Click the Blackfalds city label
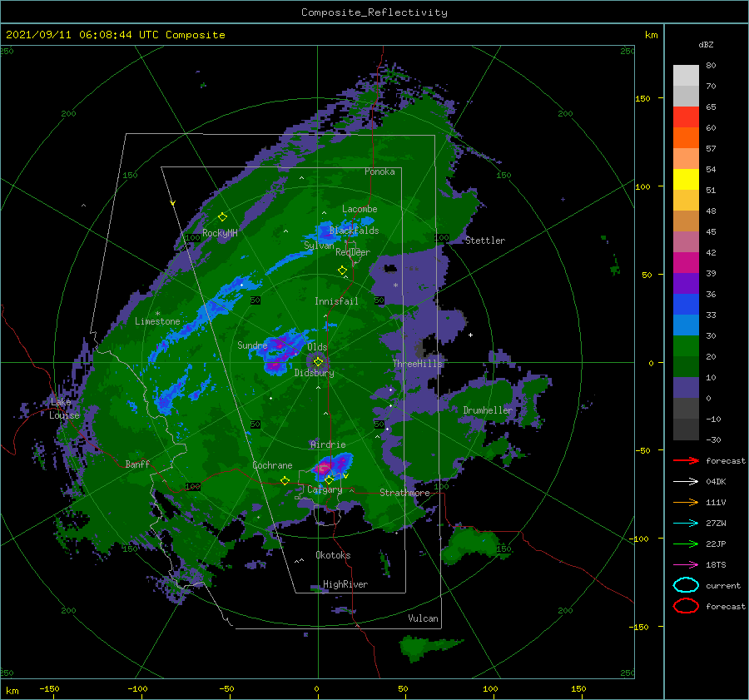The image size is (749, 700). pos(354,231)
